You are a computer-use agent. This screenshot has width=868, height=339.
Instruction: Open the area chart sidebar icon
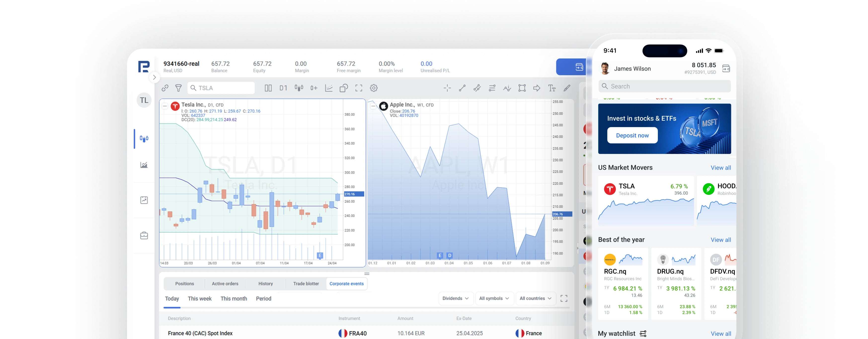pyautogui.click(x=144, y=165)
